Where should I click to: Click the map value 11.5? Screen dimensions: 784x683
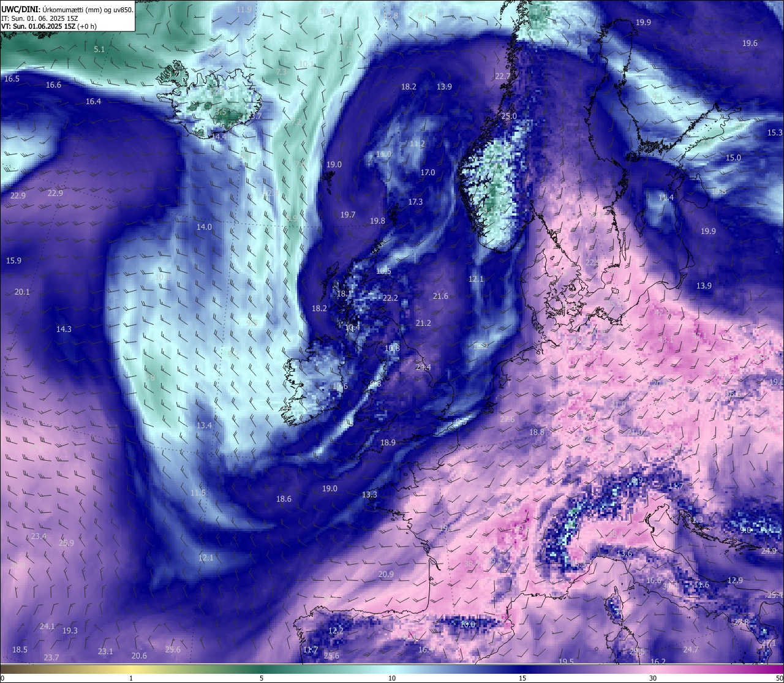[198, 492]
